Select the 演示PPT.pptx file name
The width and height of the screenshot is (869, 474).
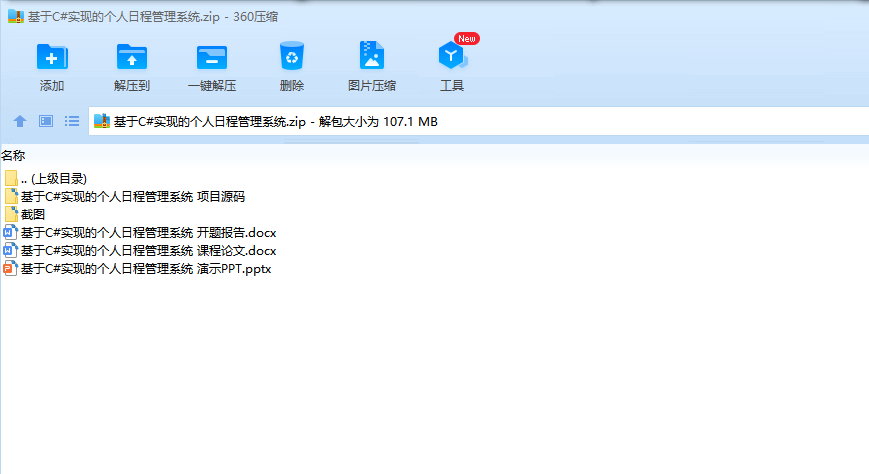146,269
